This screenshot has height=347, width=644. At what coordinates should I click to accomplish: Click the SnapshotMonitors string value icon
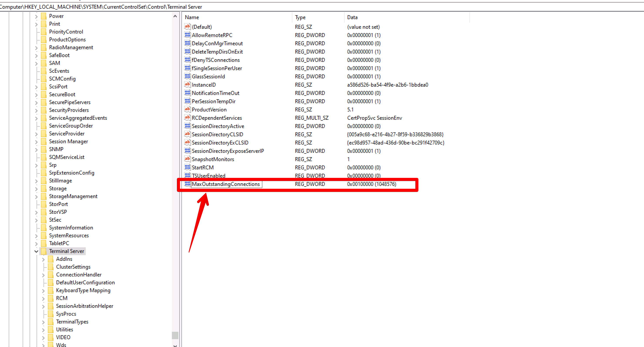pyautogui.click(x=187, y=159)
